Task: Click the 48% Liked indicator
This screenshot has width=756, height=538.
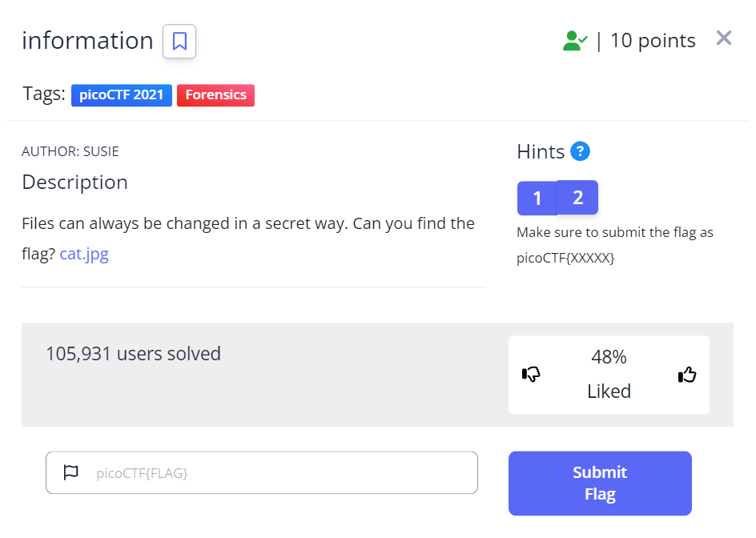Action: click(609, 373)
